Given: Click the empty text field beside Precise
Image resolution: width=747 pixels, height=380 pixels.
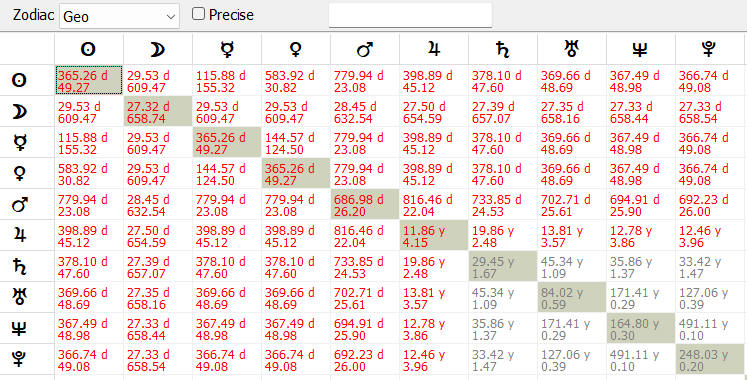Looking at the screenshot, I should coord(411,15).
